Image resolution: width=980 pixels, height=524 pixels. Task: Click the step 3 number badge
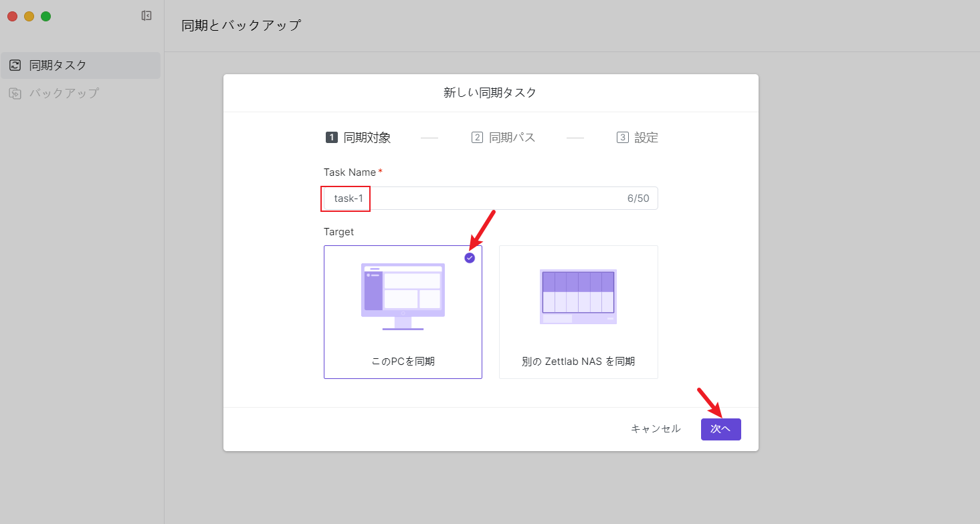(x=622, y=138)
